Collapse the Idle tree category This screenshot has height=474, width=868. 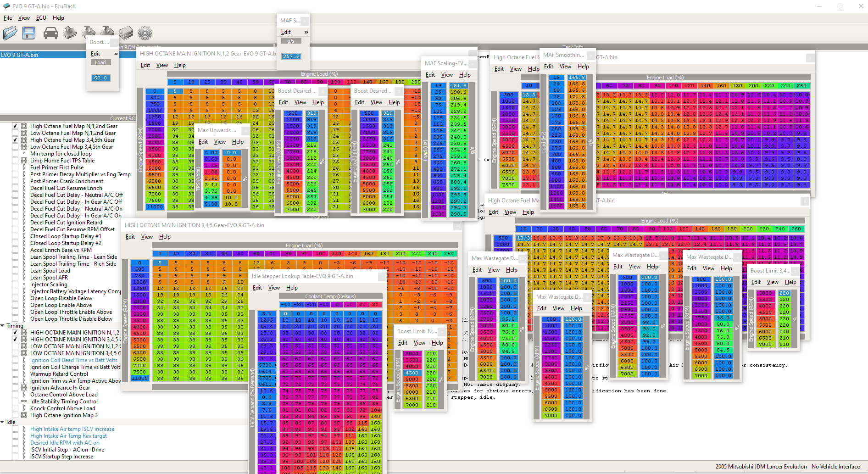(3, 422)
